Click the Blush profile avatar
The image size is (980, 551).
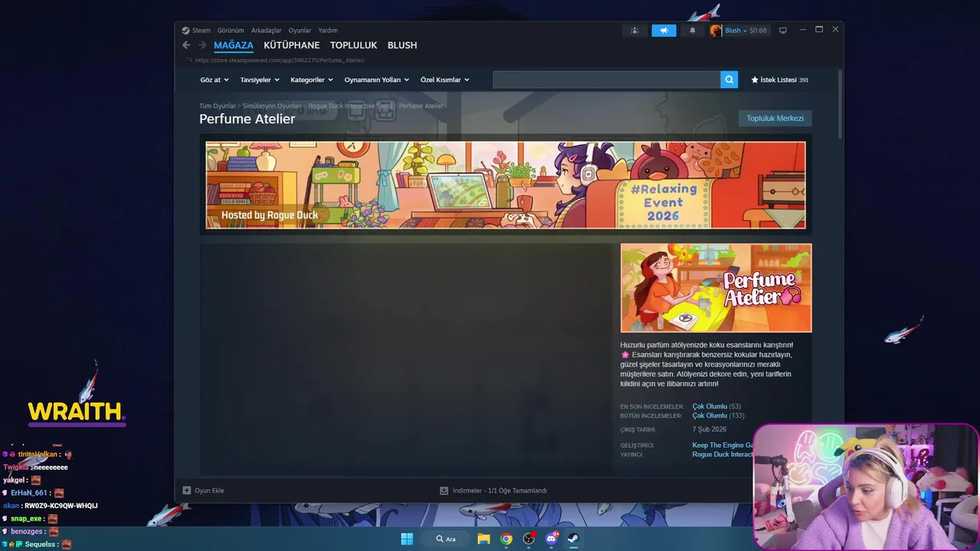pyautogui.click(x=716, y=31)
